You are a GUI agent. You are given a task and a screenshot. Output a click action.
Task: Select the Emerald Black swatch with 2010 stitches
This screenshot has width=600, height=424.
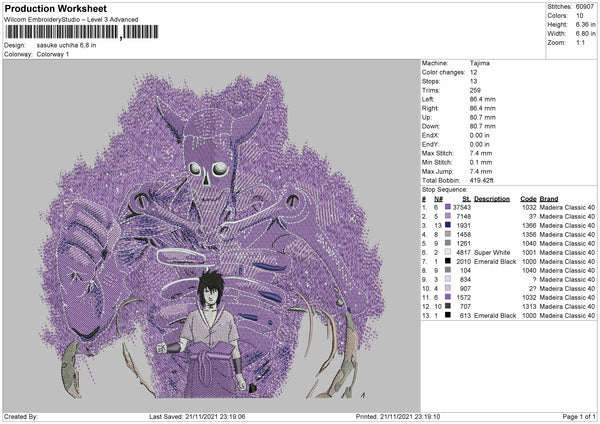[x=448, y=261]
